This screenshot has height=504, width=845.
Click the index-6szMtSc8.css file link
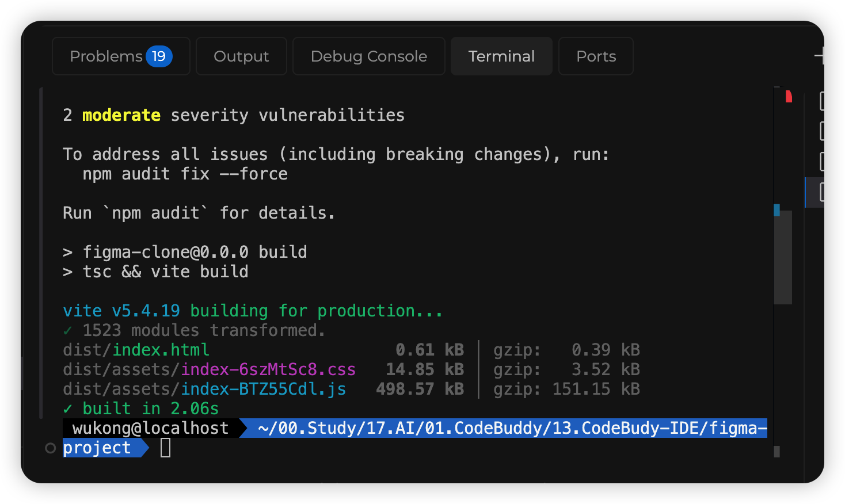(x=268, y=369)
